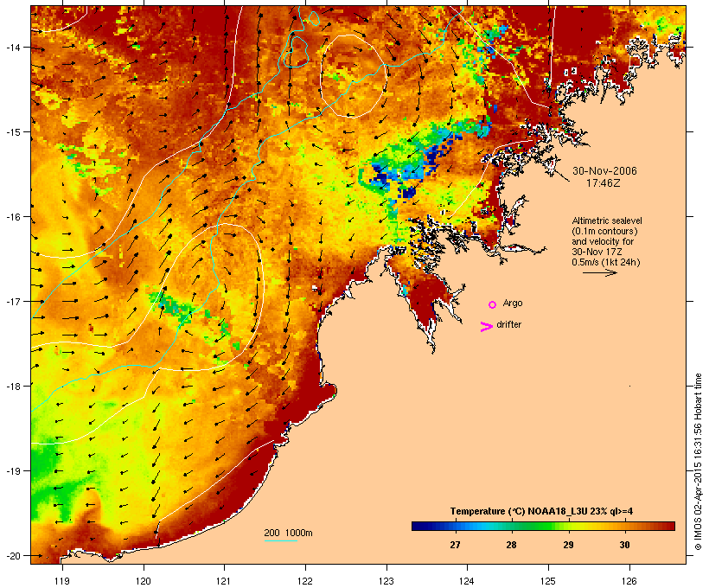Click the 'Altimetric sealevel' legend text
Image resolution: width=709 pixels, height=588 pixels.
point(607,220)
